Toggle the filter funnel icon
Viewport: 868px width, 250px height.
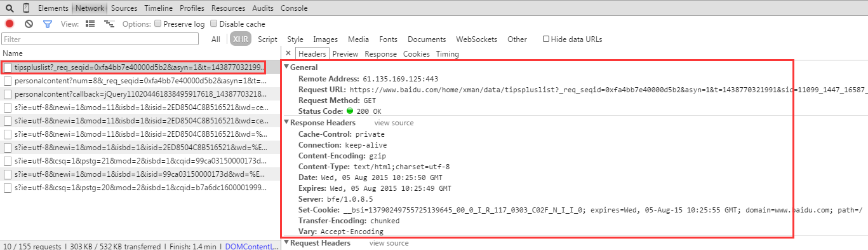48,24
